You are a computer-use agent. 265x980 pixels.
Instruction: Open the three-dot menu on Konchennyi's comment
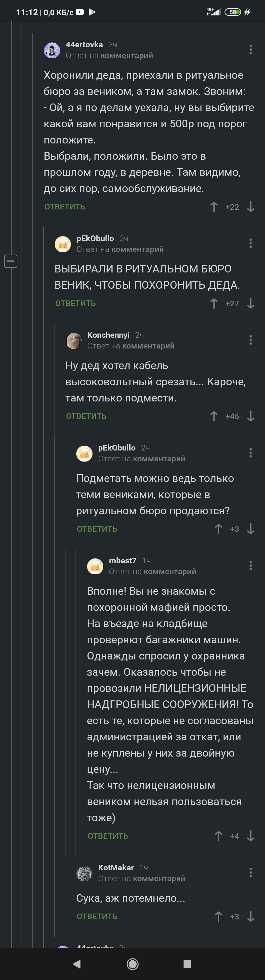(x=251, y=340)
